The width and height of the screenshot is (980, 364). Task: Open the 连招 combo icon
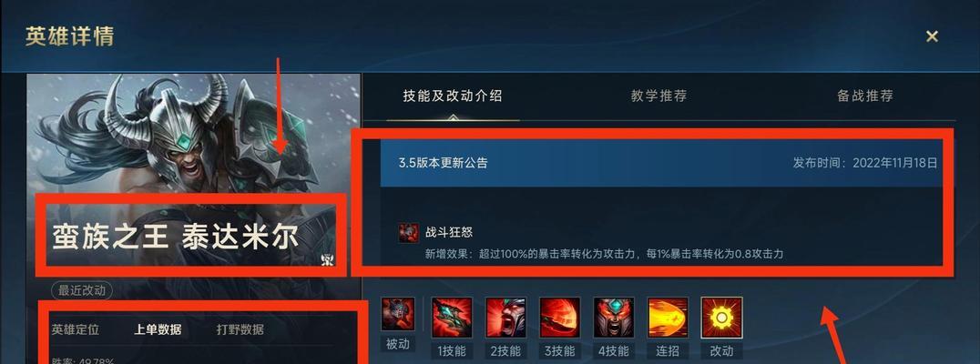click(x=668, y=318)
